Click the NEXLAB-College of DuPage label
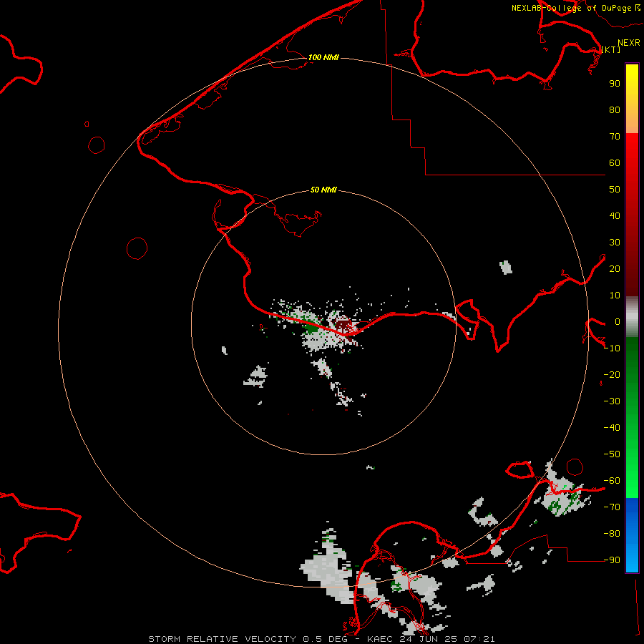The height and width of the screenshot is (644, 644). (x=571, y=8)
